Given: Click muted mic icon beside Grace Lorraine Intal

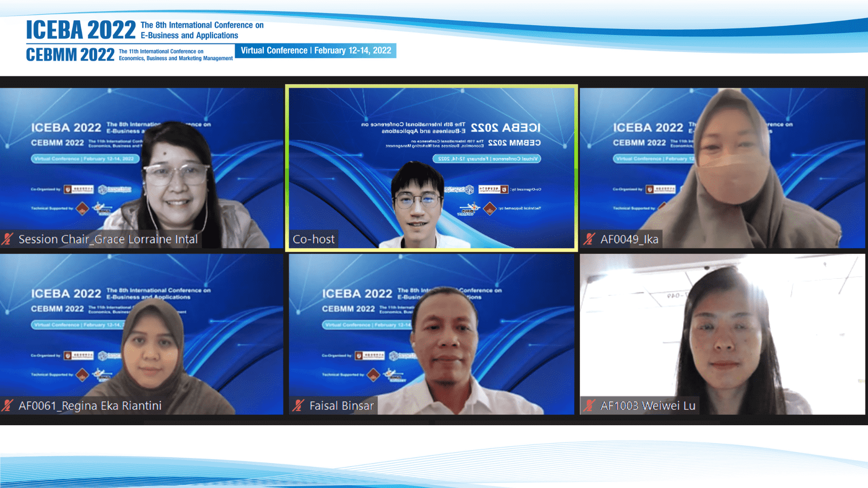Looking at the screenshot, I should (x=8, y=239).
